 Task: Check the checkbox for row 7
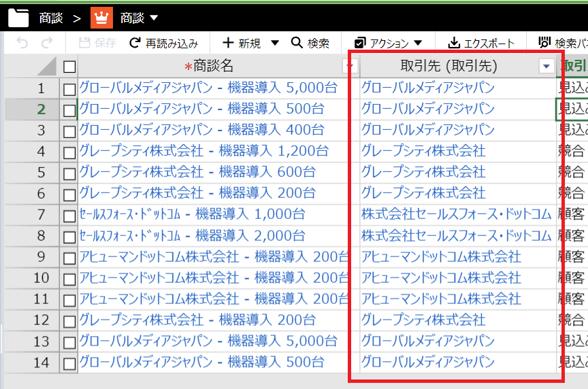69,216
